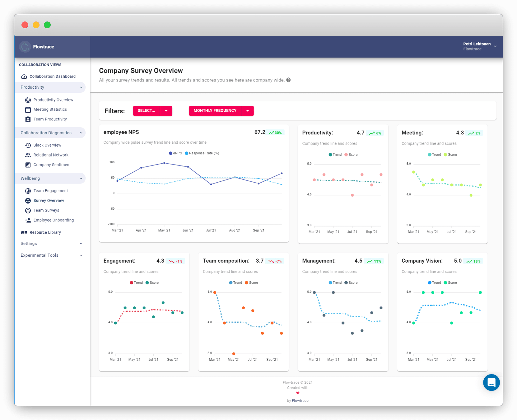Switch to the Team Surveys page
The width and height of the screenshot is (517, 420).
tap(46, 210)
